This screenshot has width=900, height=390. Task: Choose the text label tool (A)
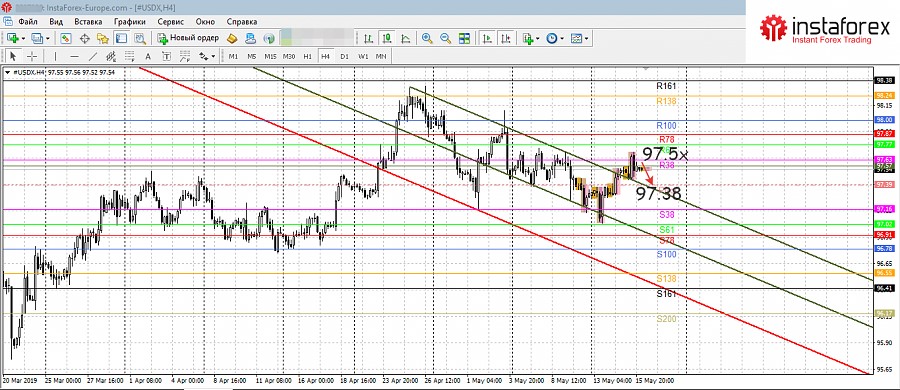point(148,56)
